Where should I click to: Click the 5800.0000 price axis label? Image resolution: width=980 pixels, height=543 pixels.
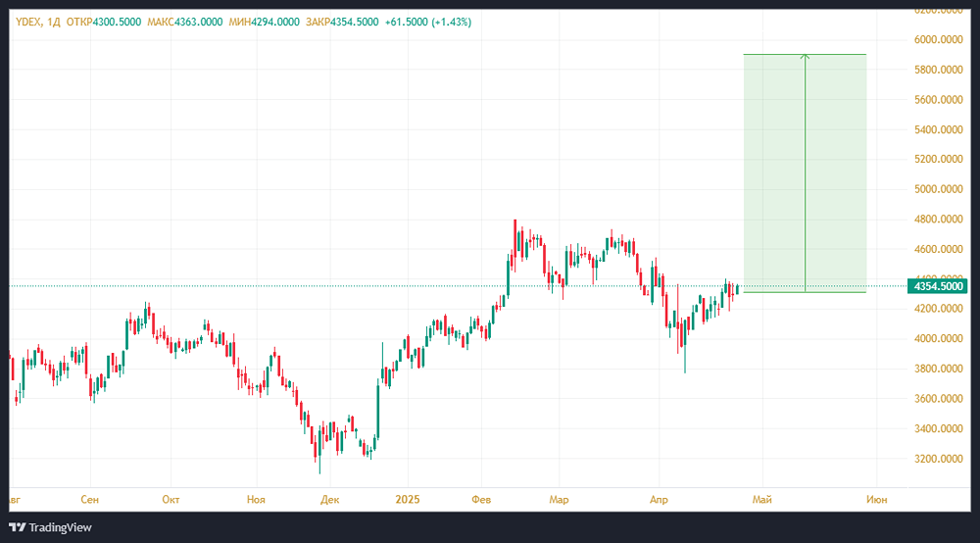(938, 70)
